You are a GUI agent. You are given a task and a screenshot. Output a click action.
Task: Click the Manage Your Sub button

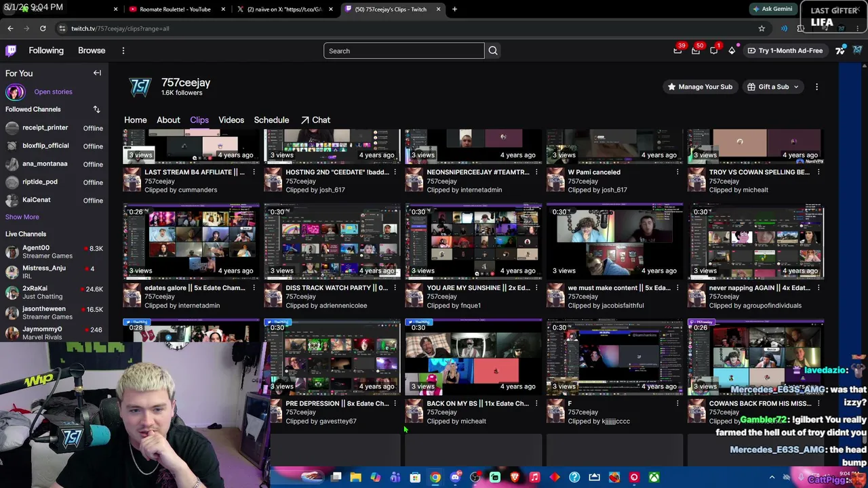pyautogui.click(x=699, y=87)
